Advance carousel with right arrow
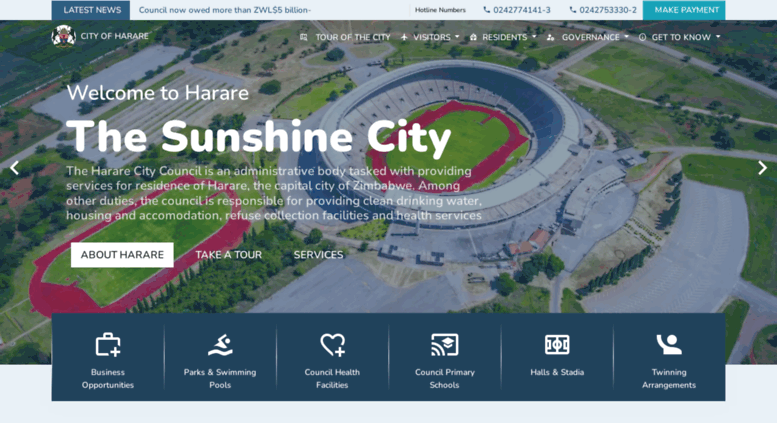 762,168
